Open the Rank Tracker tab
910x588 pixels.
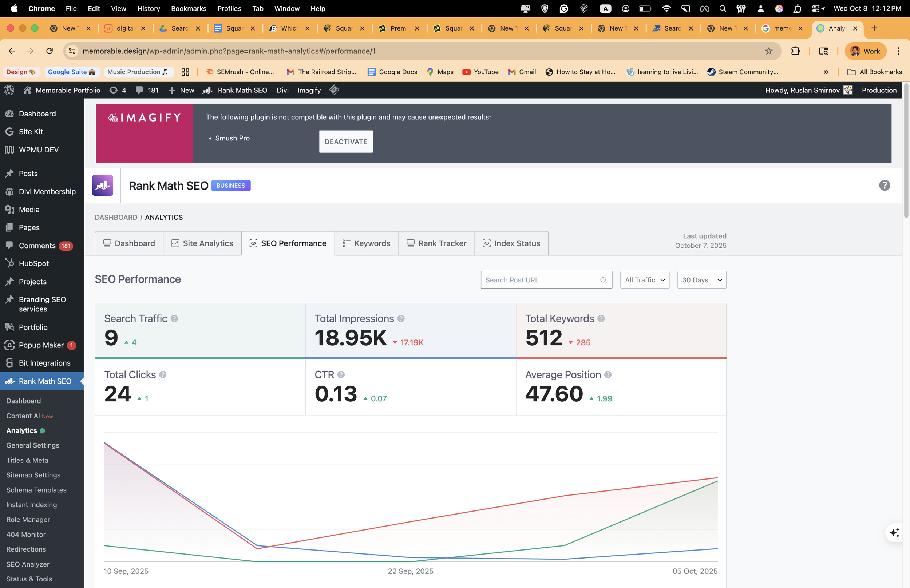[436, 243]
